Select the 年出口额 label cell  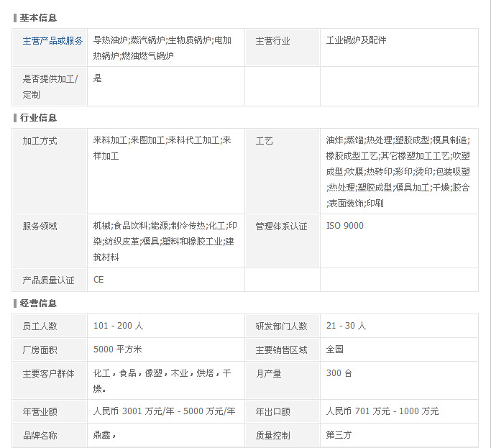click(x=272, y=412)
